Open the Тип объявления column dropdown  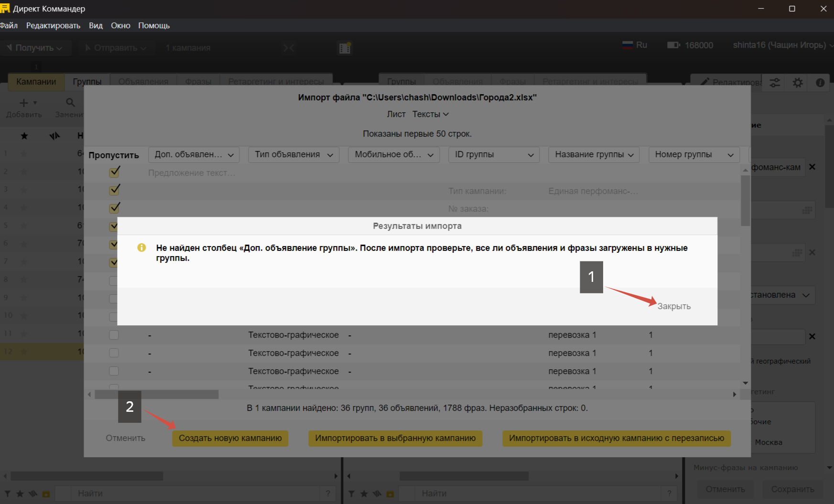pyautogui.click(x=294, y=155)
